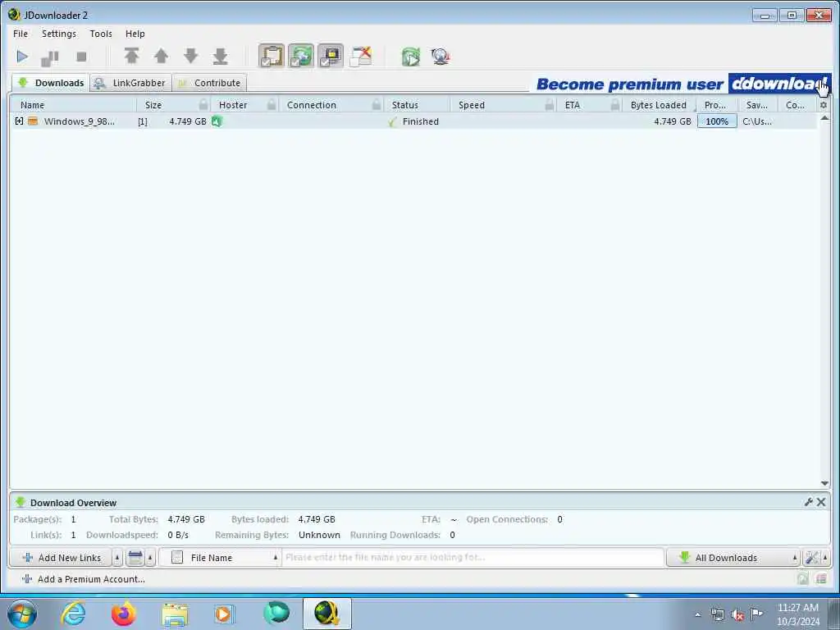Open the File menu
Screen dimensions: 840x630
click(x=21, y=34)
